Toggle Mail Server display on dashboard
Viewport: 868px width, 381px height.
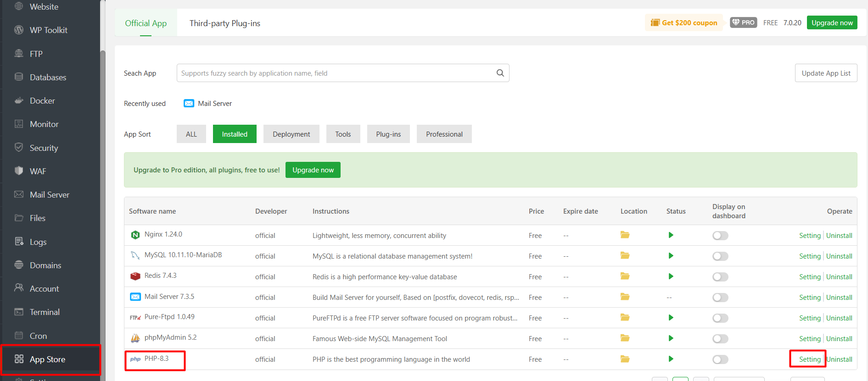pyautogui.click(x=720, y=298)
